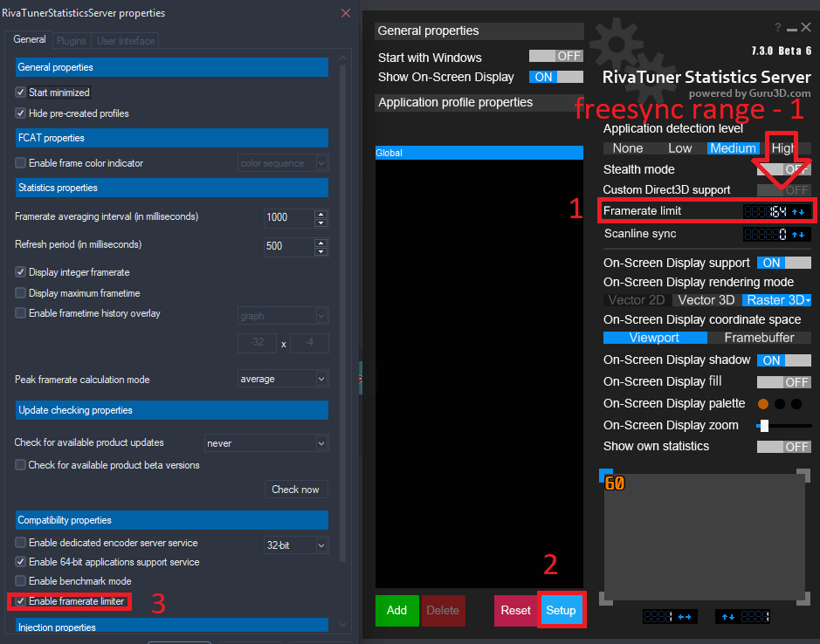Decrease Framerate averaging interval spinner down
This screenshot has height=644, width=820.
click(321, 223)
